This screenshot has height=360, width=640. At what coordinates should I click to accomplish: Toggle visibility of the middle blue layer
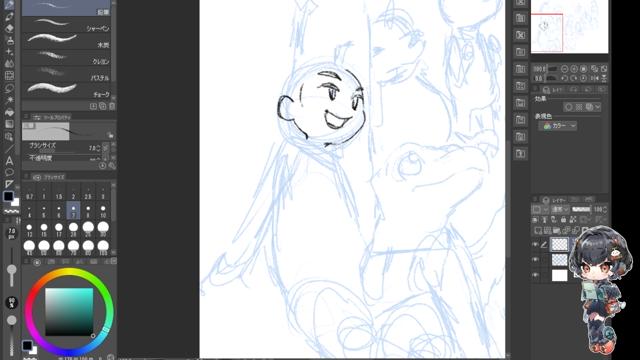click(x=535, y=260)
